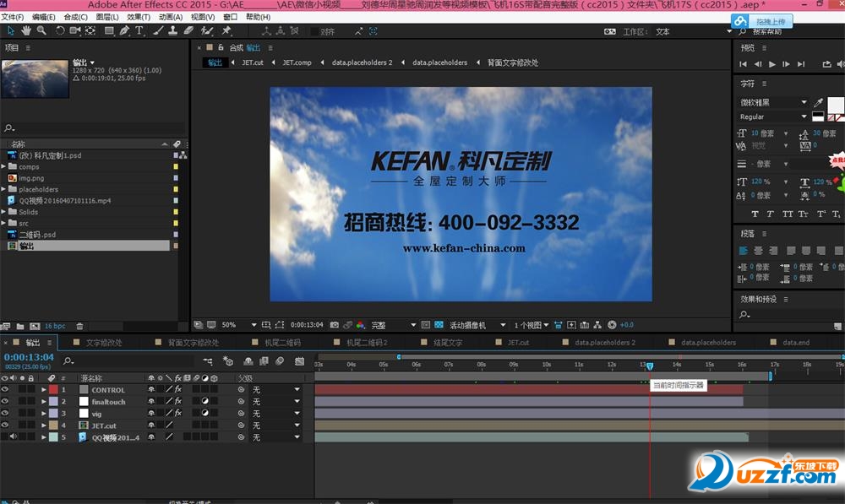Click the white fill color swatch
Screen dimensions: 845x504
pos(834,105)
